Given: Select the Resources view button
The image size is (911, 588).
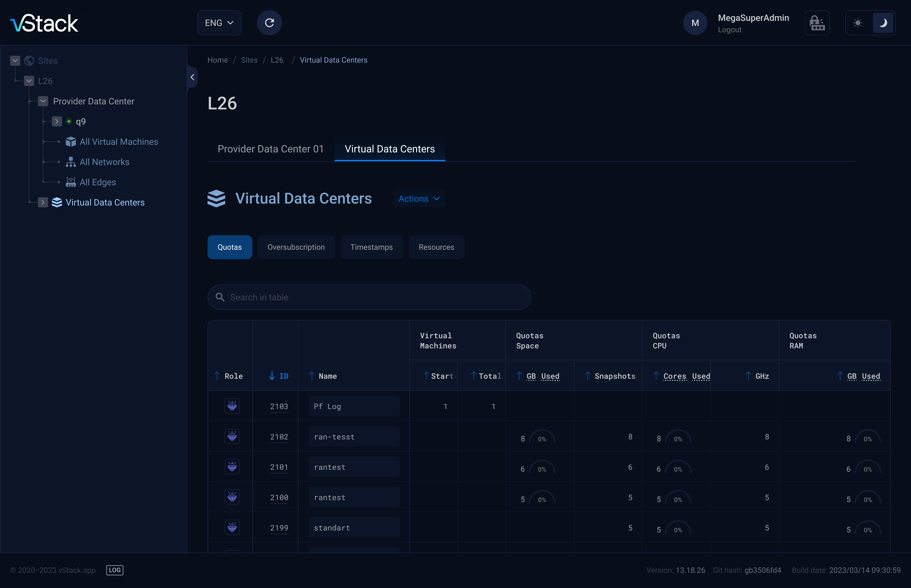Looking at the screenshot, I should coord(436,247).
